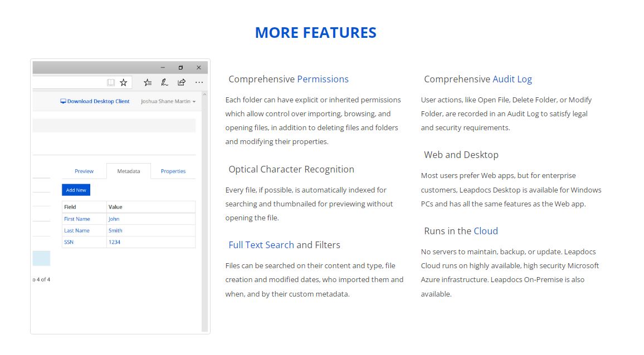Switch to the Preview tab

point(84,171)
